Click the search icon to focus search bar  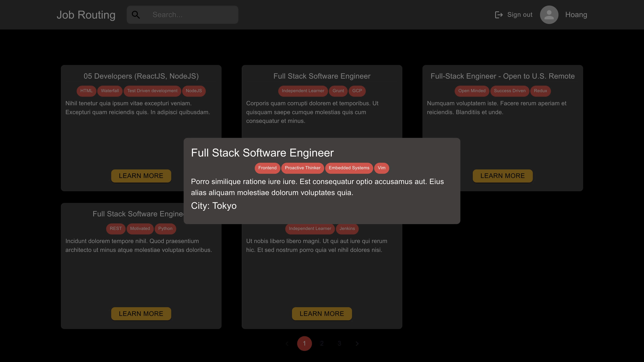(x=136, y=15)
